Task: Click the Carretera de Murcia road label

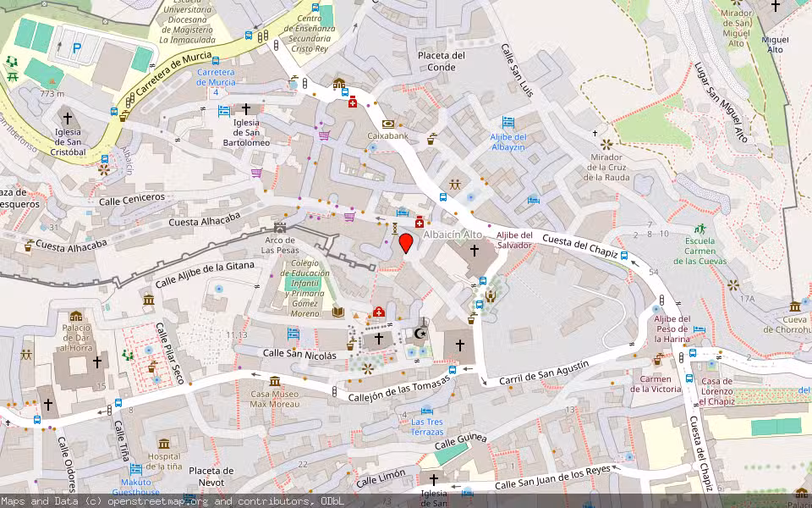Action: [x=175, y=74]
